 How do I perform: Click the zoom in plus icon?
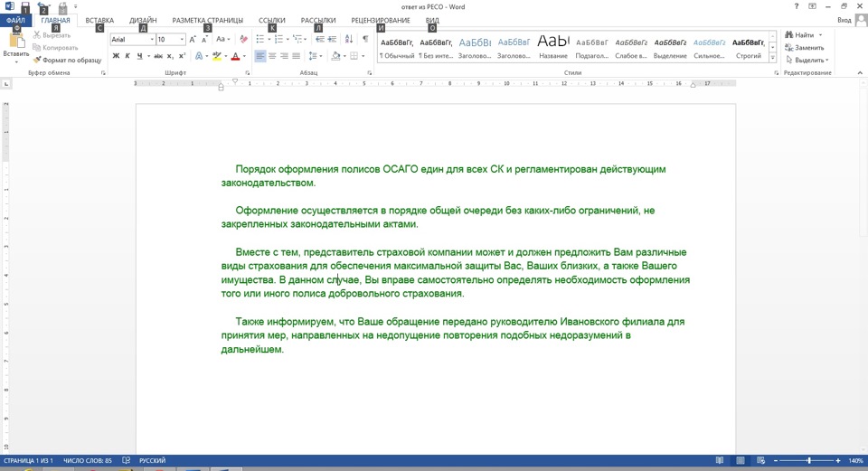pos(838,460)
